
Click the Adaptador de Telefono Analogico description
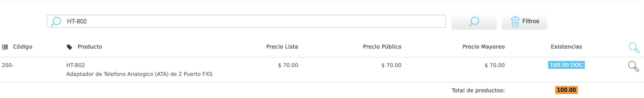139,74
